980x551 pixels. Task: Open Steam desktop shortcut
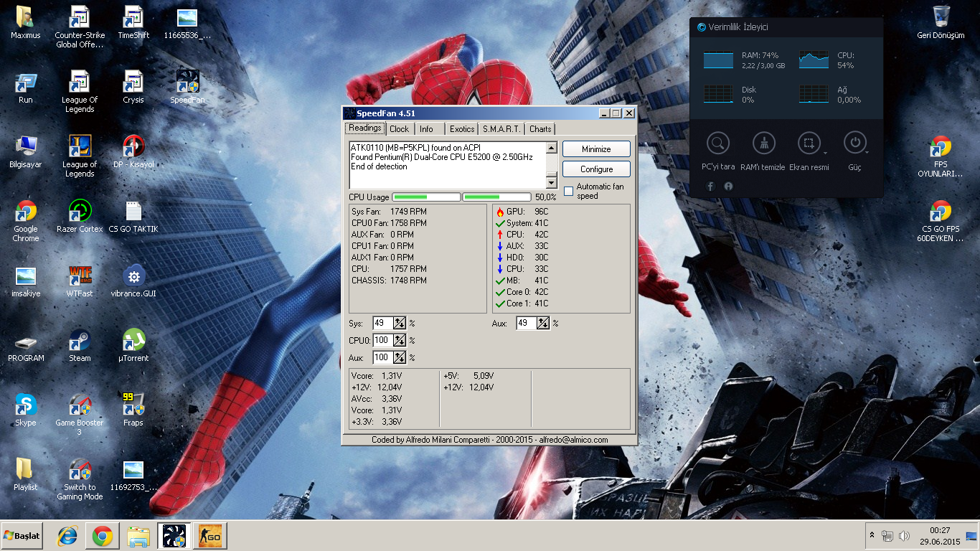(80, 341)
